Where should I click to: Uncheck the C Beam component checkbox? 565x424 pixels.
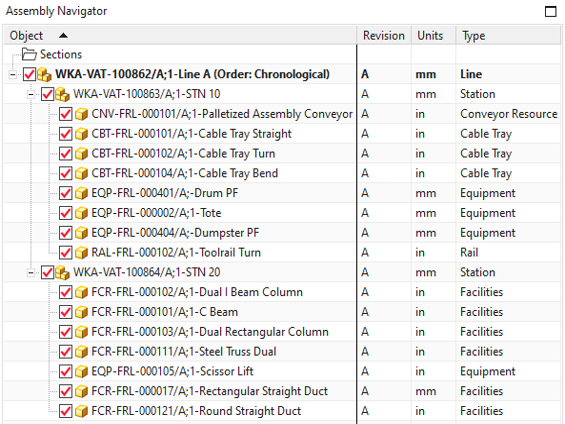(65, 312)
